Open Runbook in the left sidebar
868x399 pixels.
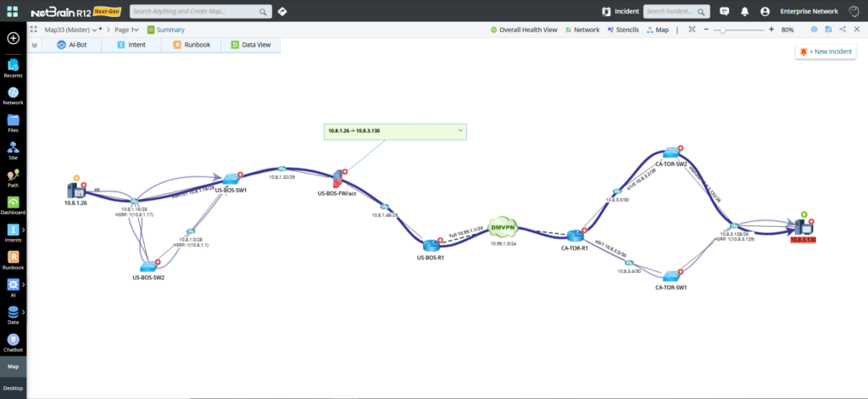tap(14, 260)
